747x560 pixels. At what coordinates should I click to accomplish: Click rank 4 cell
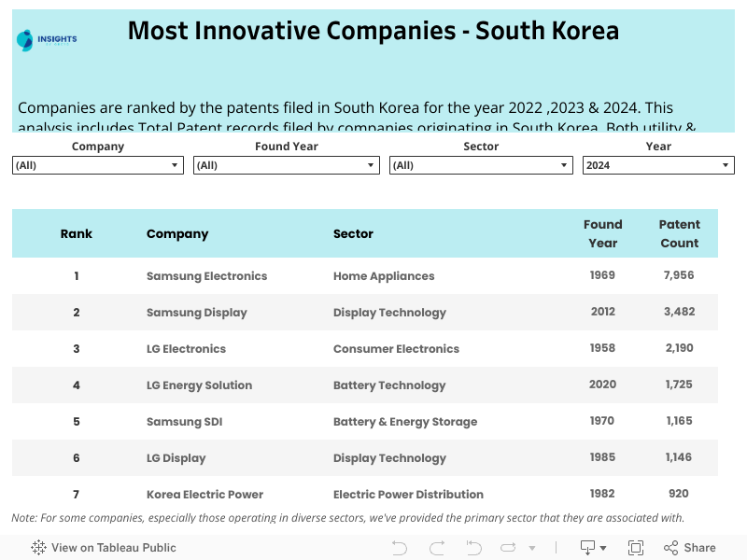77,385
